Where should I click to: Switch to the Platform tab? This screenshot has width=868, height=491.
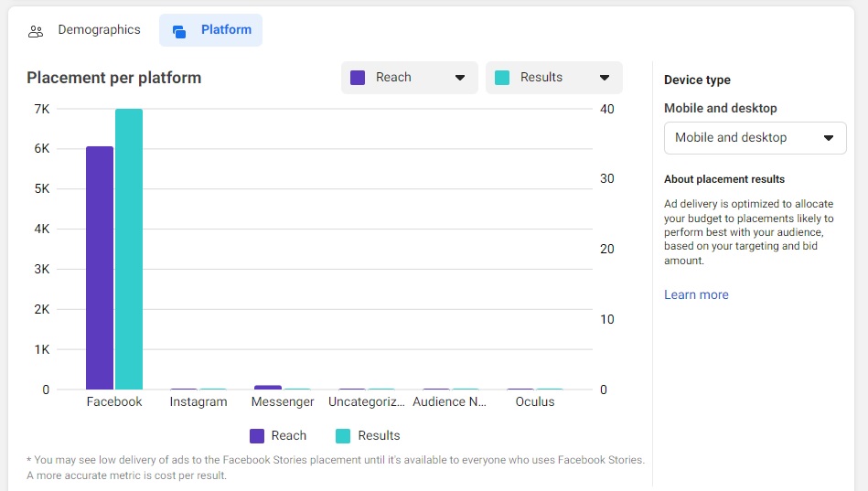click(x=225, y=30)
